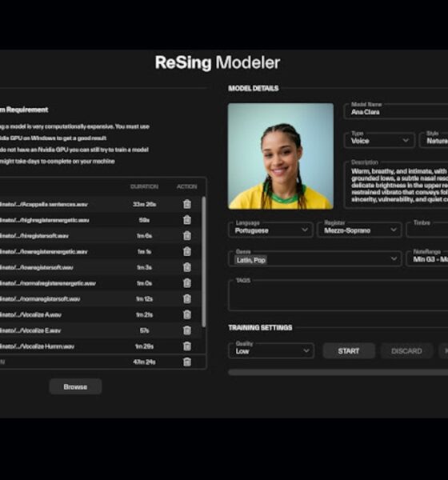The image size is (448, 480).
Task: Click the Ana Clara model portrait image
Action: click(281, 156)
